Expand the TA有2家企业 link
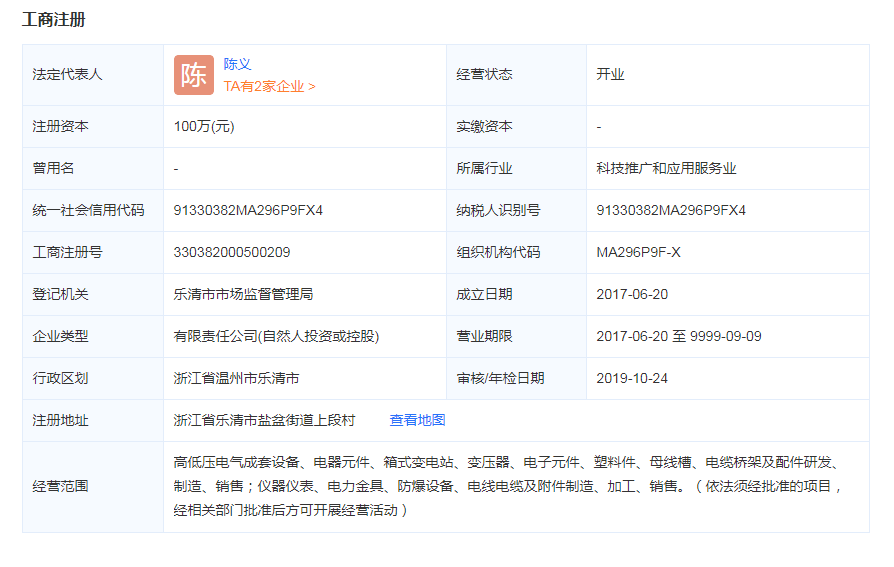The image size is (894, 567). 269,86
